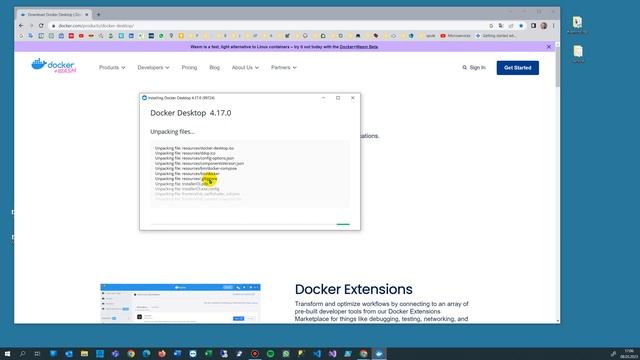Viewport: 640px width, 360px height.
Task: Open Visual Studio Code from the taskbar
Action: tap(317, 354)
